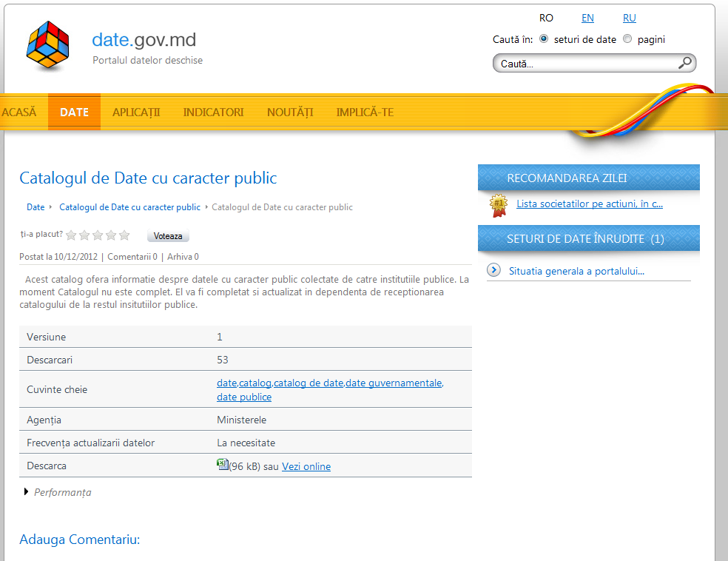The width and height of the screenshot is (728, 561).
Task: Click the Date breadcrumb link
Action: click(36, 207)
